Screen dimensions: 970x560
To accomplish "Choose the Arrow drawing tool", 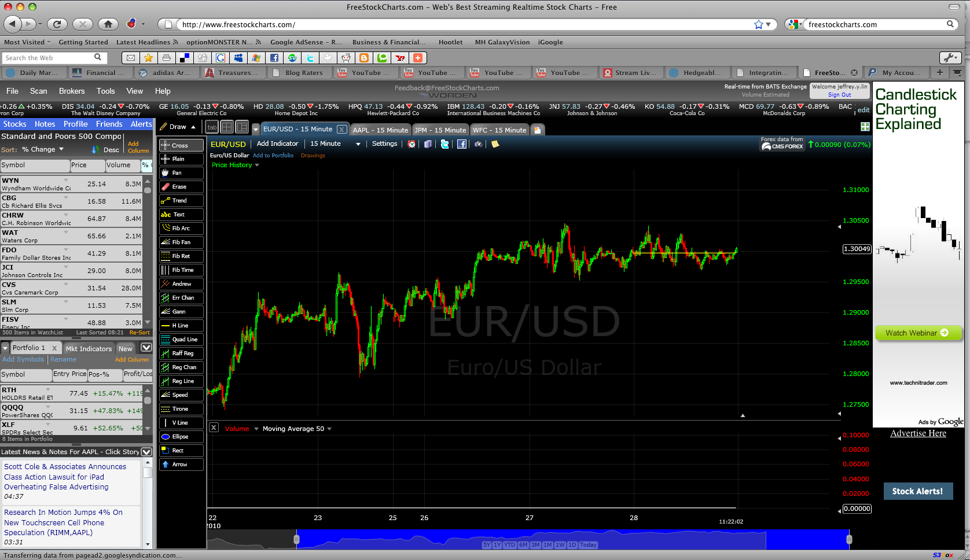I will [181, 465].
